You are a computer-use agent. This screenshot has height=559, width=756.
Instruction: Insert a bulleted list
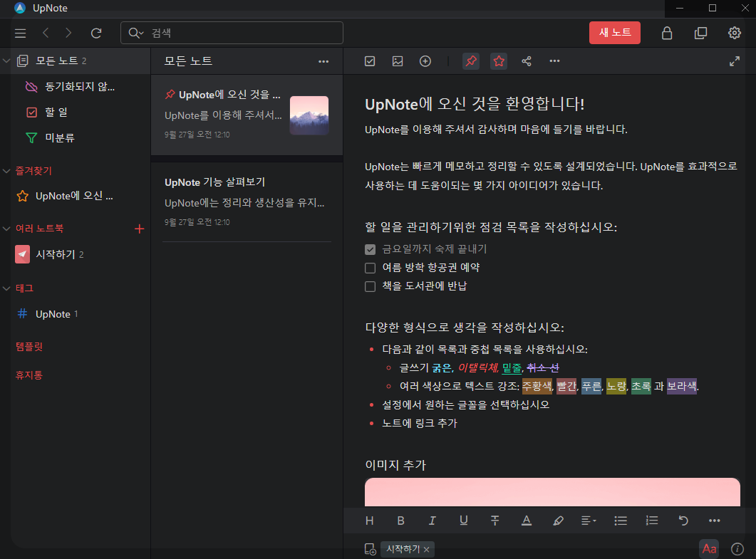[621, 521]
